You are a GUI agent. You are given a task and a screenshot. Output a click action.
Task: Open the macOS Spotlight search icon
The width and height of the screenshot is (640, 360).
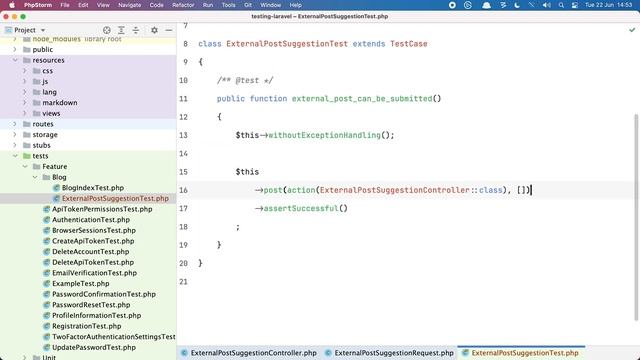coord(561,5)
